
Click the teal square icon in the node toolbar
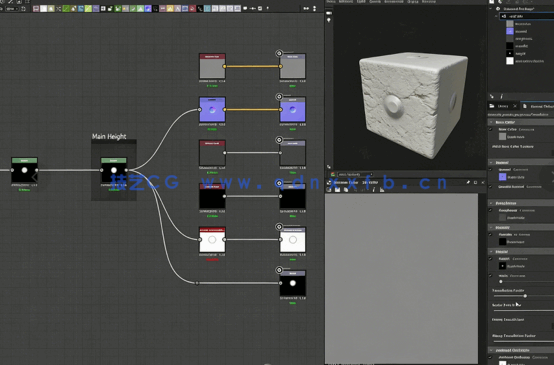[x=207, y=8]
